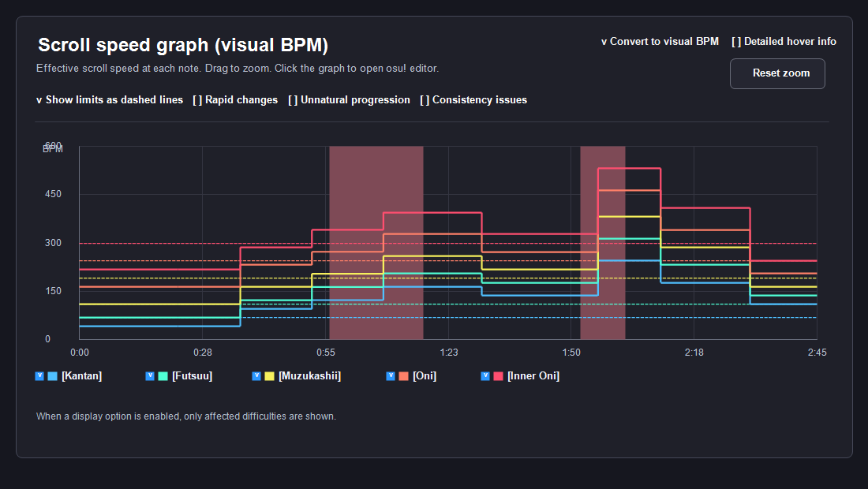Viewport: 868px width, 489px height.
Task: Uncheck the Oni difficulty checkbox
Action: coord(391,376)
